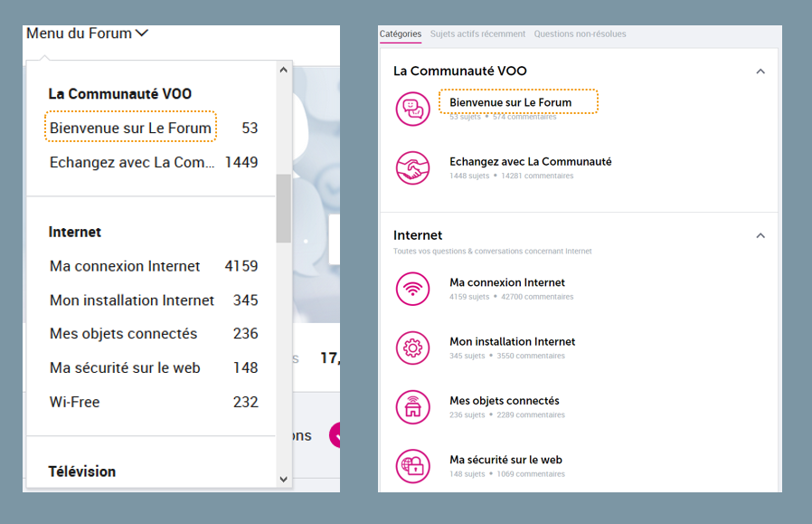The image size is (812, 524).
Task: Click the Echangez avec La Communauté handshake icon
Action: (412, 168)
